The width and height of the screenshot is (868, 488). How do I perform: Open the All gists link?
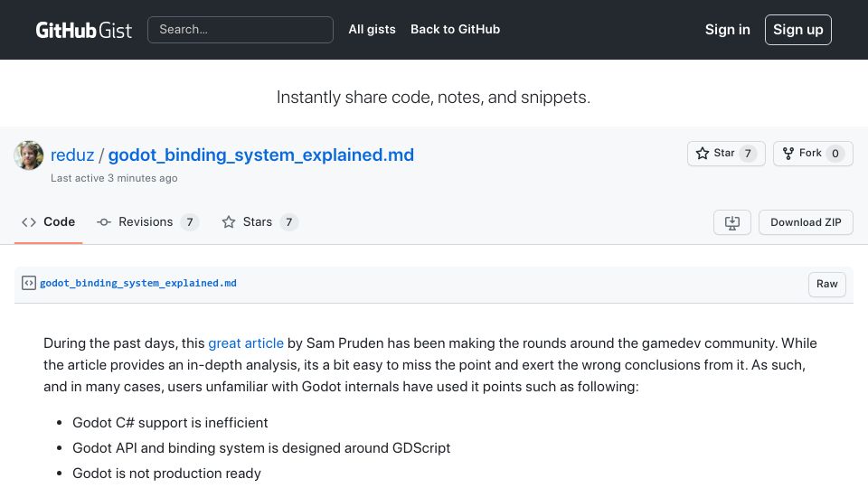(372, 29)
